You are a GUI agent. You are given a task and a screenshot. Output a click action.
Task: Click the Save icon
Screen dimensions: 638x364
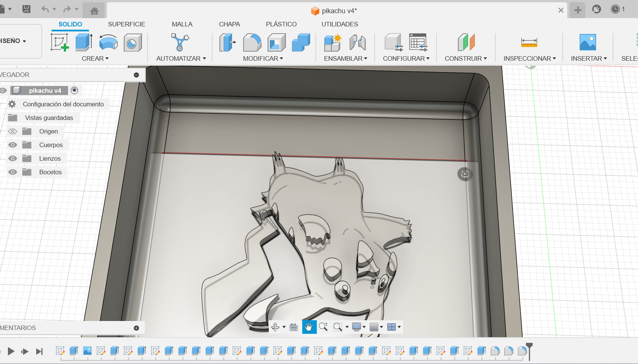tap(26, 9)
